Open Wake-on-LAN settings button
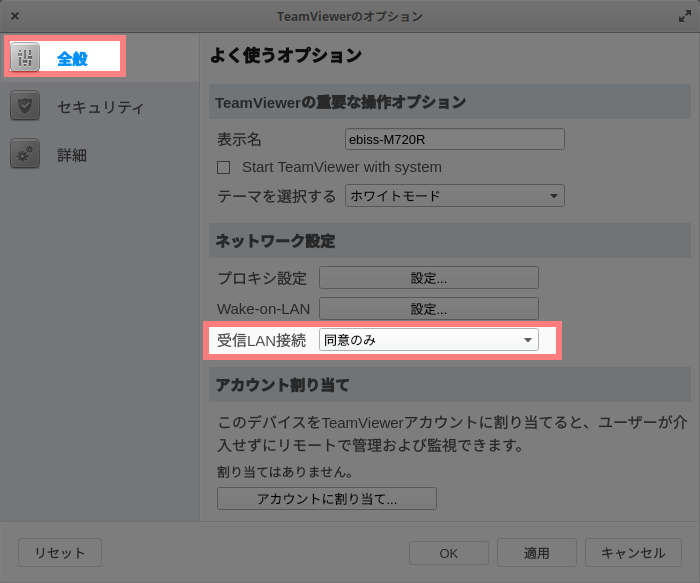Screen dimensions: 700x583 [x=429, y=309]
